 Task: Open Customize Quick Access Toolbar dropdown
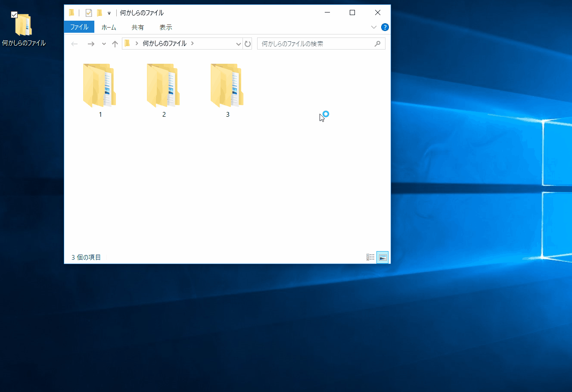109,13
